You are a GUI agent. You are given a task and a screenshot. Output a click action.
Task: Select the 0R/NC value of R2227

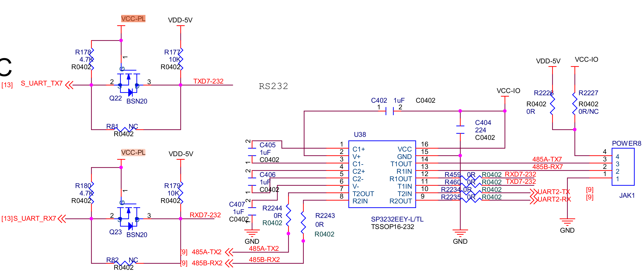point(588,112)
